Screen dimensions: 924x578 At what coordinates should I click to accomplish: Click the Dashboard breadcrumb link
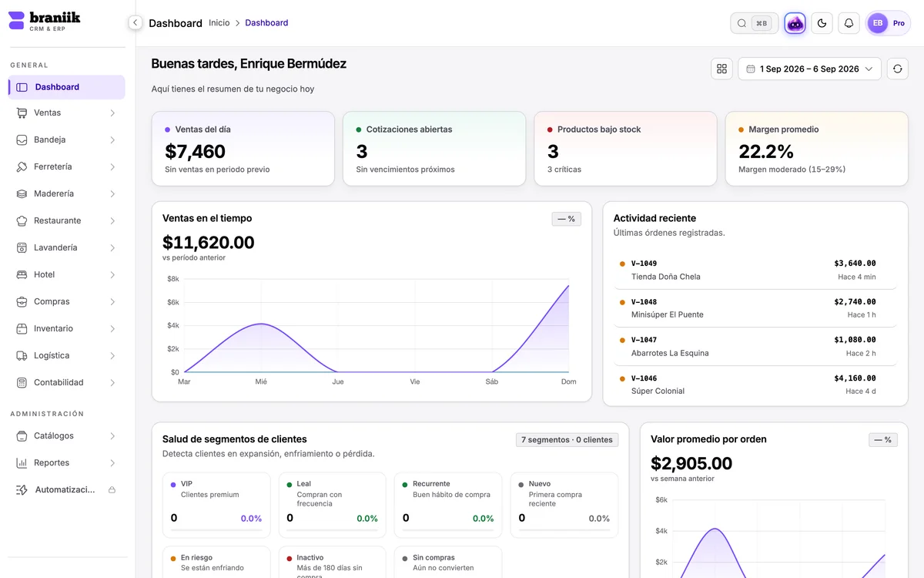pyautogui.click(x=266, y=23)
